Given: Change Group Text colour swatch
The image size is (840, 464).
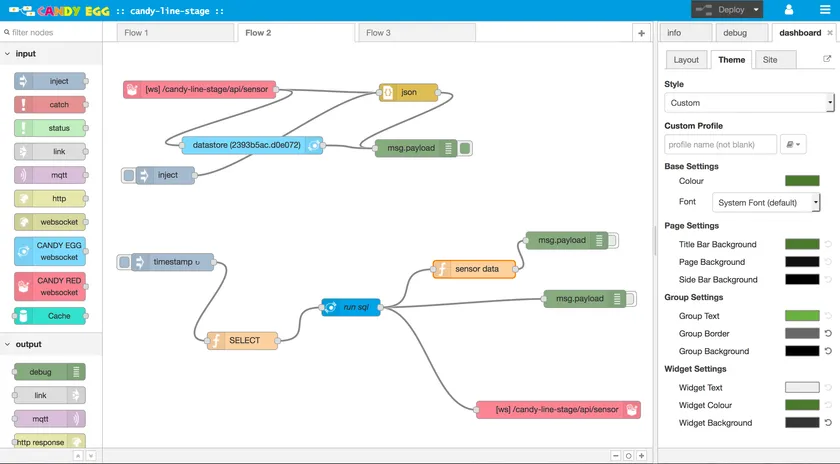Looking at the screenshot, I should [802, 316].
